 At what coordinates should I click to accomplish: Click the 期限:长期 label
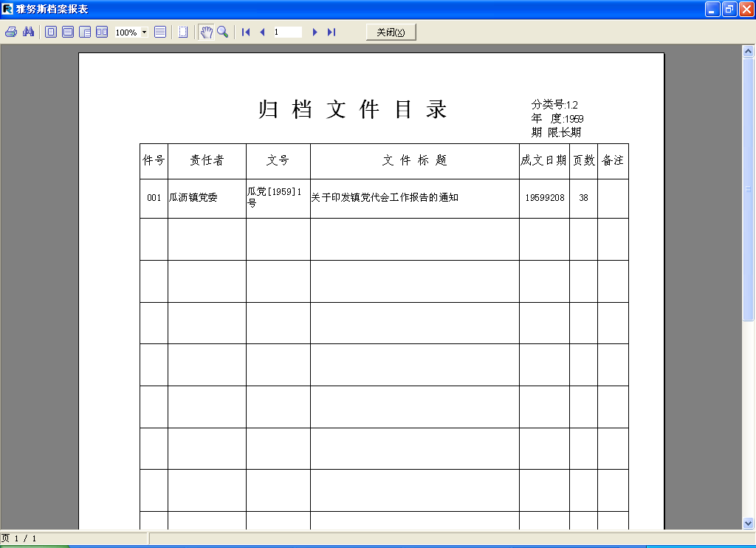coord(557,132)
